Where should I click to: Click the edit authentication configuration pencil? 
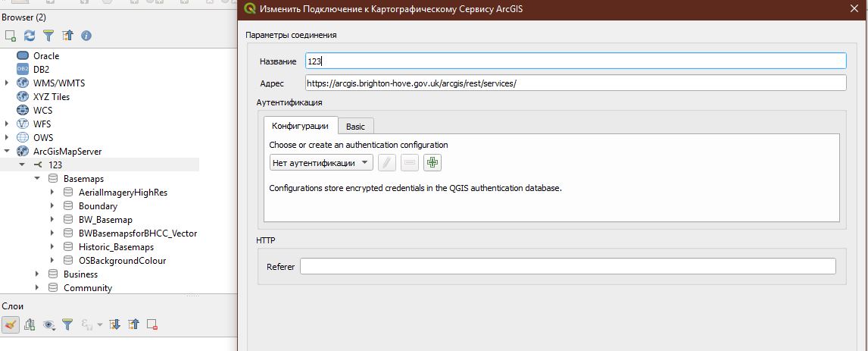[x=387, y=163]
